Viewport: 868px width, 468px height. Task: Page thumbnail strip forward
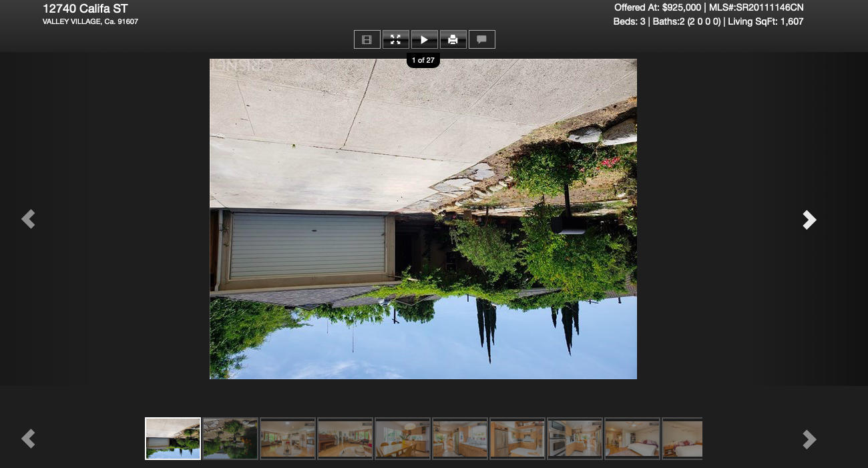click(809, 439)
